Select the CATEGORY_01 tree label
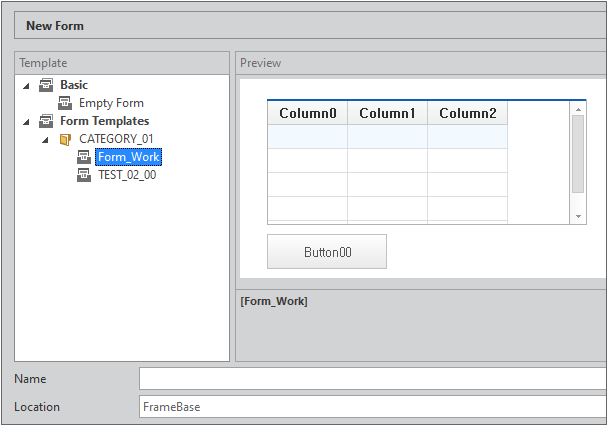The height and width of the screenshot is (425, 607). click(x=116, y=139)
